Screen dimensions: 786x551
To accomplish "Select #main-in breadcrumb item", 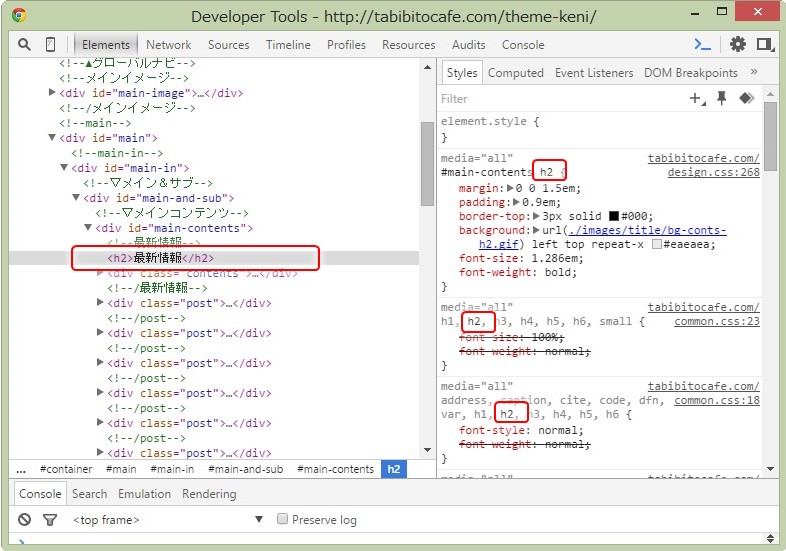I will (x=172, y=469).
